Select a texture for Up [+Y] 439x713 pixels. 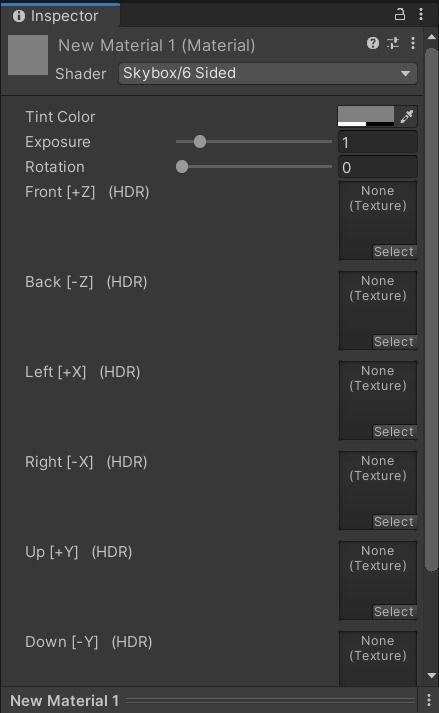394,612
